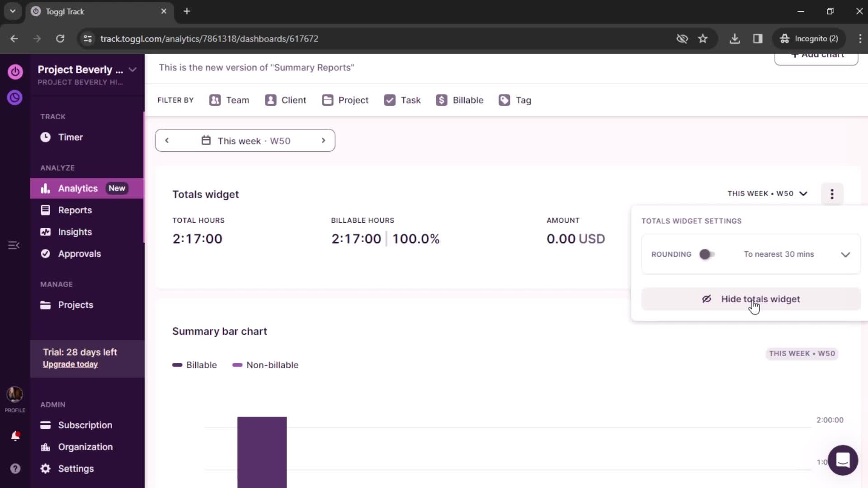This screenshot has width=868, height=488.
Task: Select the Client filter tab
Action: (285, 100)
